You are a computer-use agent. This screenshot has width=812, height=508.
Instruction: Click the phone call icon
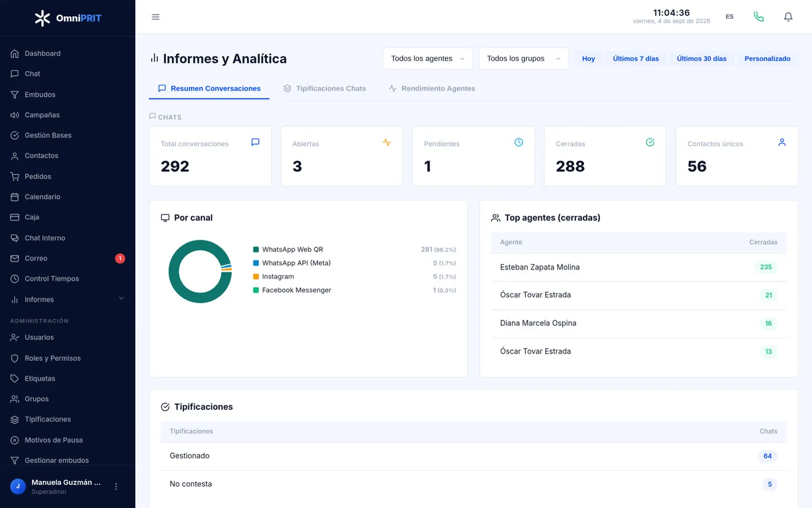[759, 17]
